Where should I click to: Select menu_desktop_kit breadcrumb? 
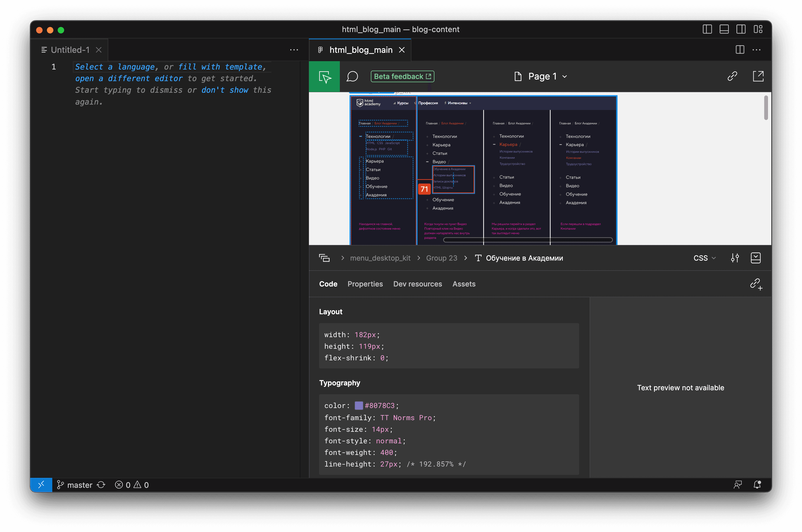pyautogui.click(x=380, y=258)
